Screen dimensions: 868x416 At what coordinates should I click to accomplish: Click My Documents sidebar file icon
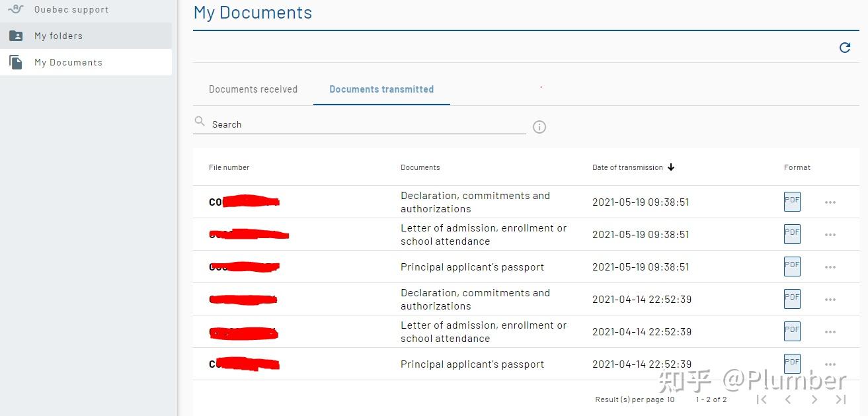[16, 62]
